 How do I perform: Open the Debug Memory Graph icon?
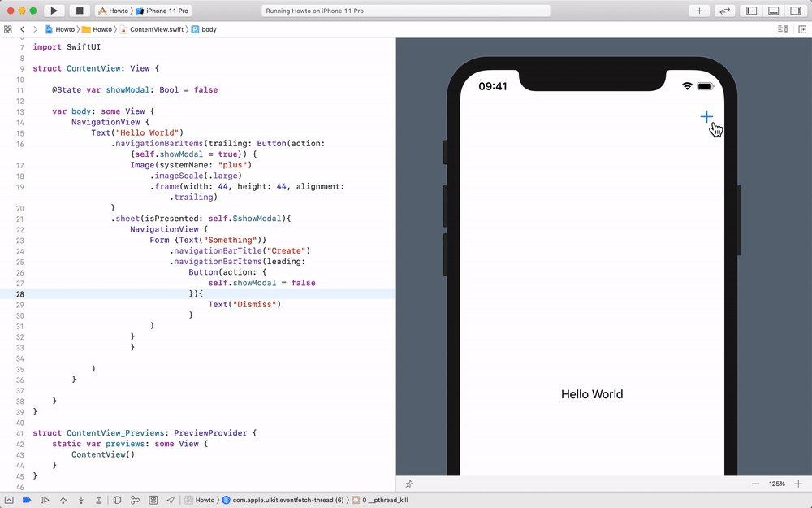pos(134,500)
